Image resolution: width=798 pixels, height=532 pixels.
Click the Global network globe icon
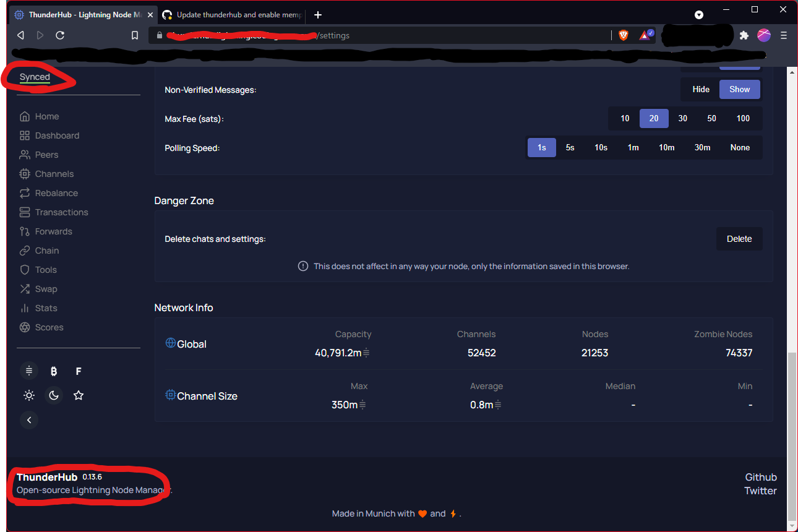171,343
